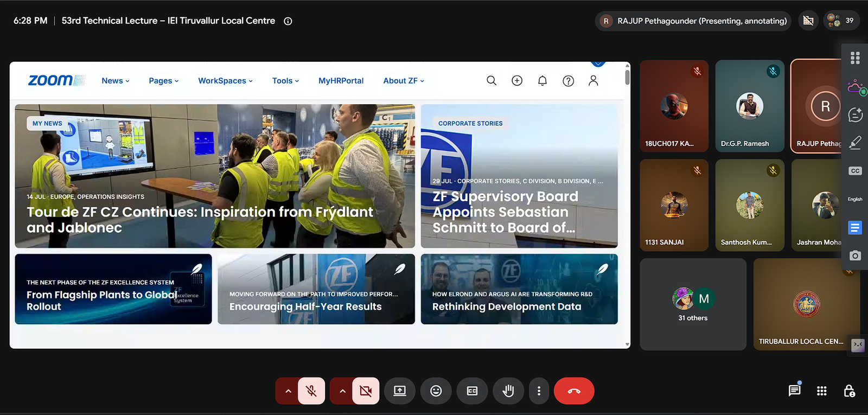Select the 18UCH017 KA... participant tile

[674, 106]
